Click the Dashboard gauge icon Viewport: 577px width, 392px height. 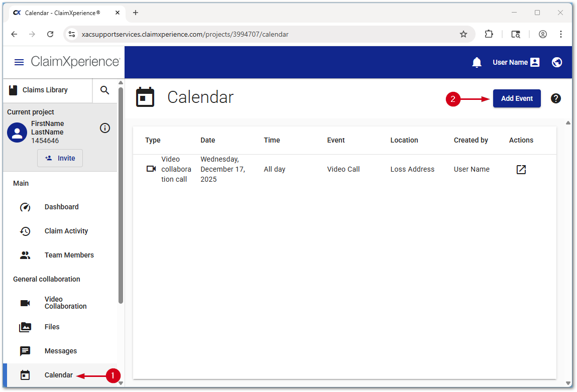[26, 207]
